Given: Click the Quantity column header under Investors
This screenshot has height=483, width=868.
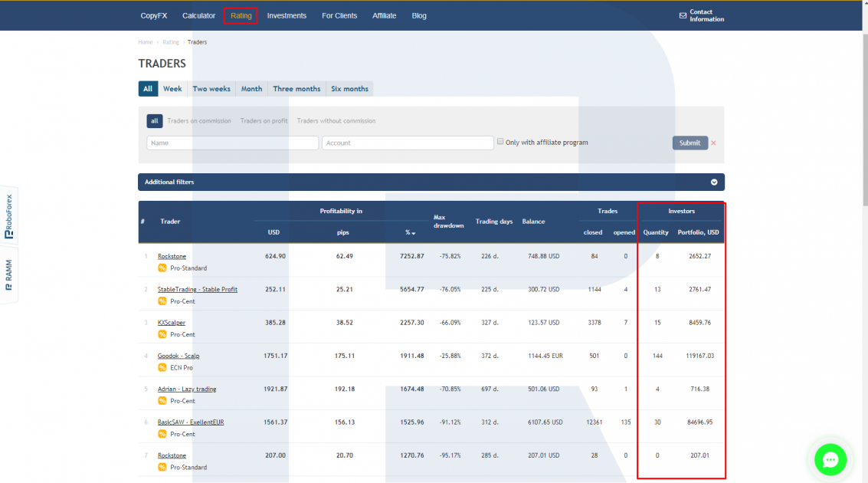Looking at the screenshot, I should (656, 232).
